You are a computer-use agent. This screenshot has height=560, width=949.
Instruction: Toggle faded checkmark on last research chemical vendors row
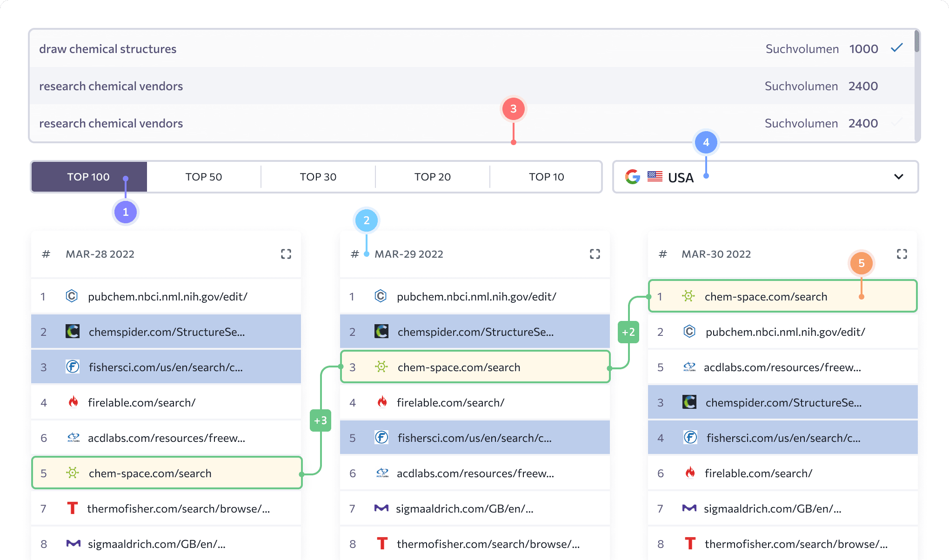pyautogui.click(x=897, y=122)
